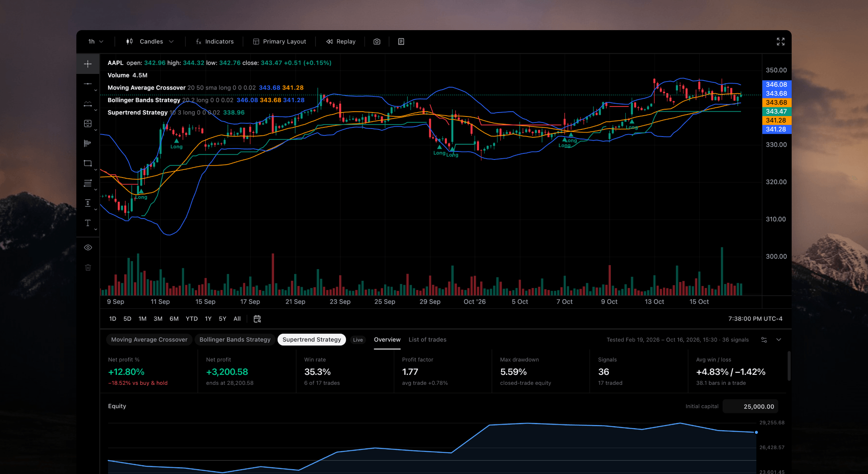Viewport: 868px width, 474px height.
Task: Expand horizontal line tool variants arrow
Action: [96, 90]
